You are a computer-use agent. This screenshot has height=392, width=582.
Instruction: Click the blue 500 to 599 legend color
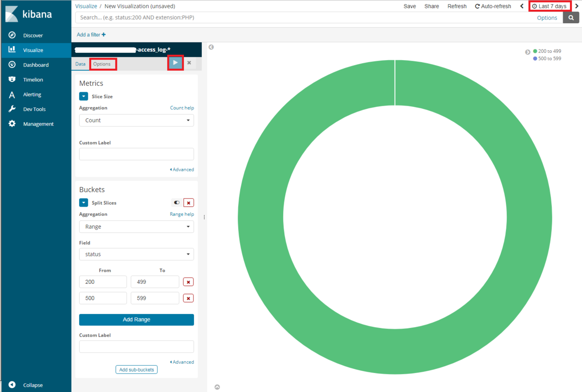click(x=535, y=58)
